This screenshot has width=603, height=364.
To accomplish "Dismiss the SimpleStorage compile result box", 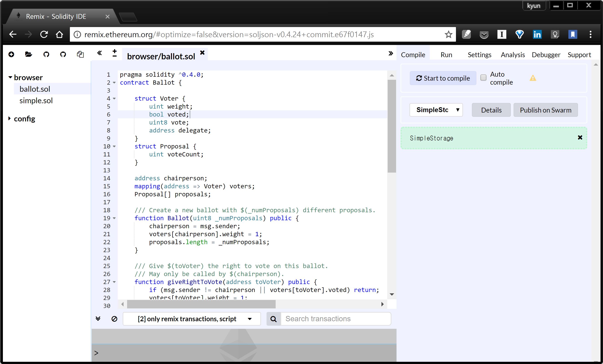I will click(x=580, y=137).
